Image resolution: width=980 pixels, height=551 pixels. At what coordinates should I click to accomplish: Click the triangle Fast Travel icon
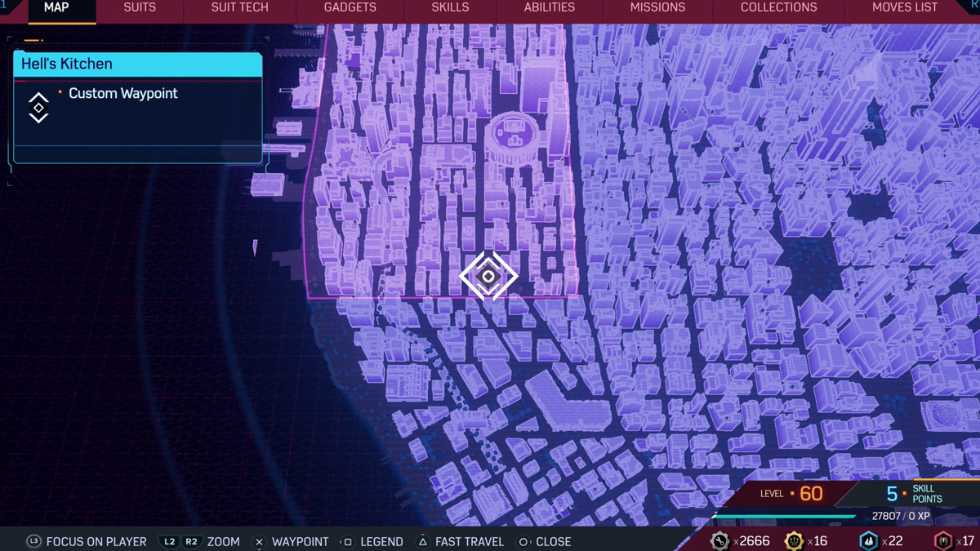422,542
